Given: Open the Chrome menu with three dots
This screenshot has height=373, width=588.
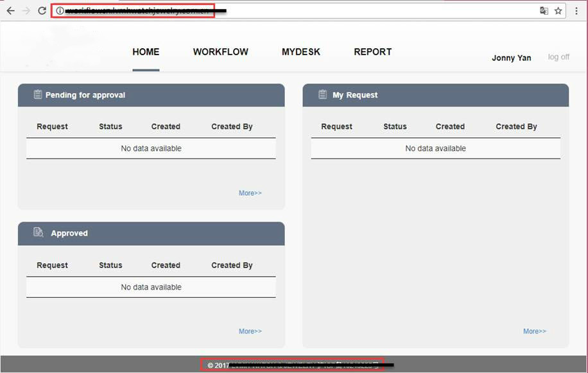Looking at the screenshot, I should pos(576,11).
